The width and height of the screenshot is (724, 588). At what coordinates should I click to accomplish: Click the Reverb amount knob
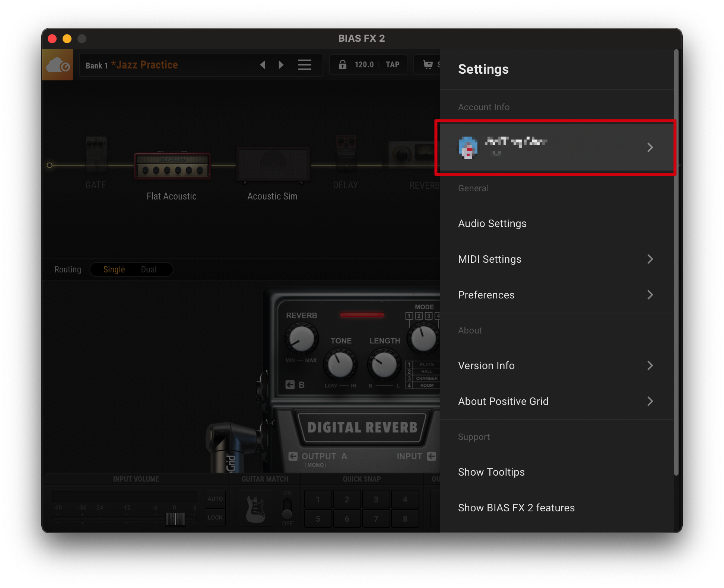click(x=302, y=339)
